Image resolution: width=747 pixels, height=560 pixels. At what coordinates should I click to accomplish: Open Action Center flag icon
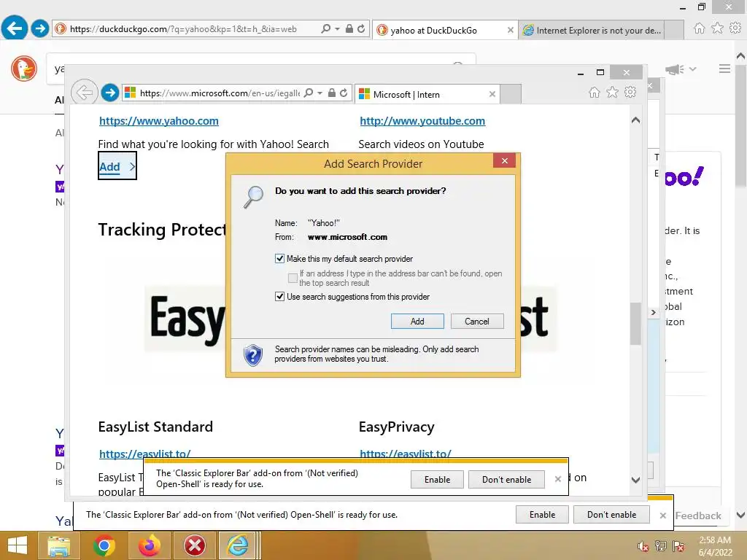pos(678,546)
